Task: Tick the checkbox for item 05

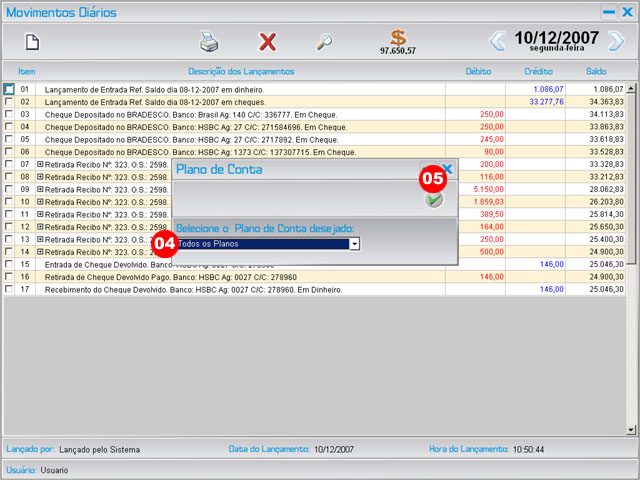Action: click(9, 139)
